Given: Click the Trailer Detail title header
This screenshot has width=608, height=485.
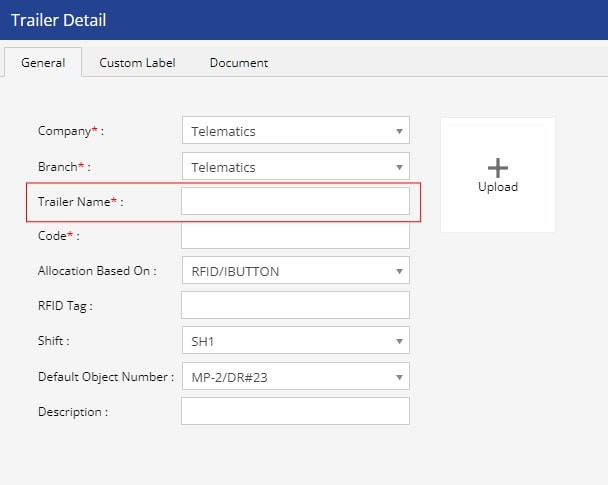Looking at the screenshot, I should click(58, 20).
